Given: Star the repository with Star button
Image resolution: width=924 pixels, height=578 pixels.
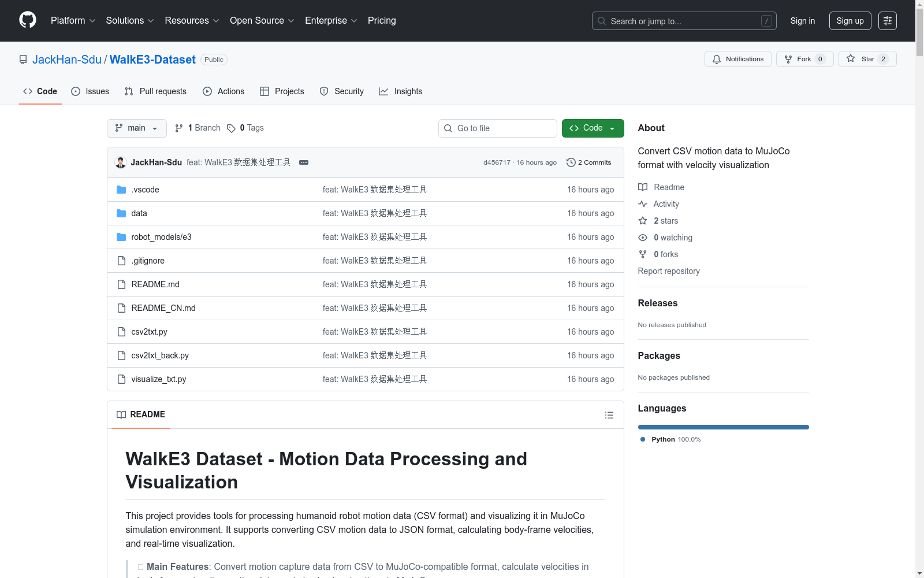Looking at the screenshot, I should (x=867, y=59).
